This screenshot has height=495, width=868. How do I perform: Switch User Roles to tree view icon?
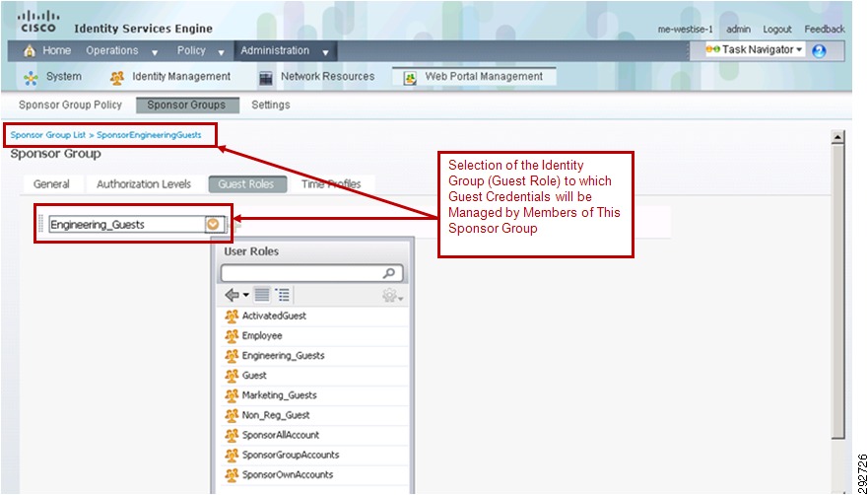click(x=283, y=296)
